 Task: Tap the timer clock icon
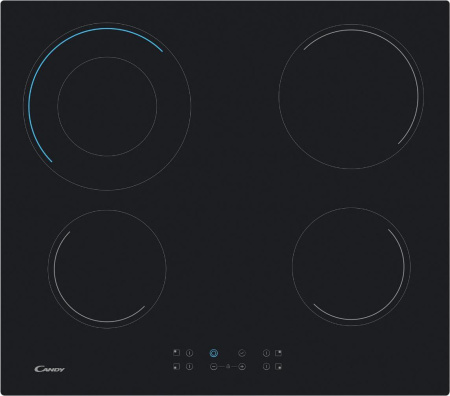pos(242,353)
